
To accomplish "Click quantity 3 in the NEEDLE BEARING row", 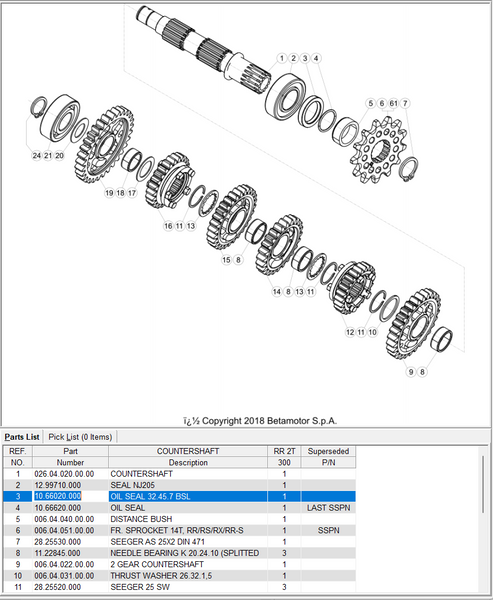I will pyautogui.click(x=284, y=553).
